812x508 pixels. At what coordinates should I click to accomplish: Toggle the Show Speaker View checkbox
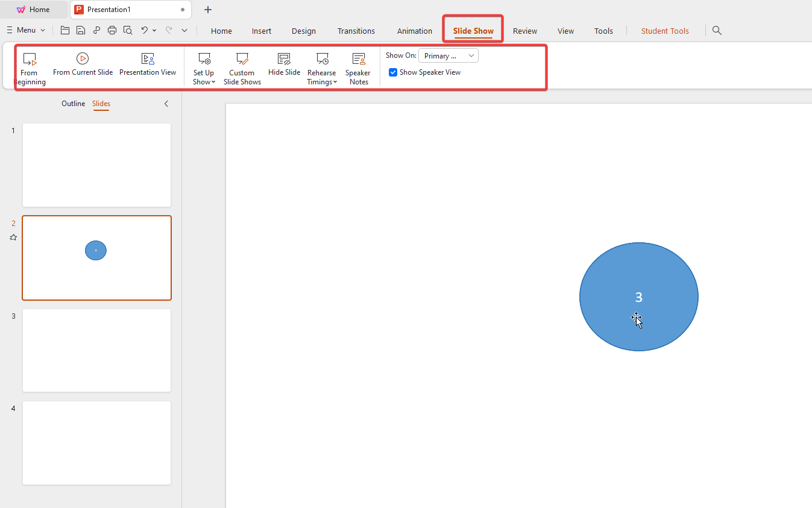(x=393, y=72)
